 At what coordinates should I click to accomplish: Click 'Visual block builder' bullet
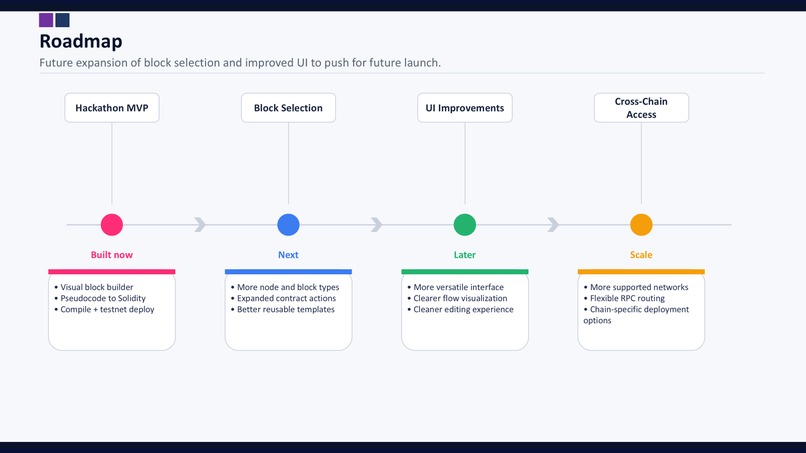tap(94, 287)
